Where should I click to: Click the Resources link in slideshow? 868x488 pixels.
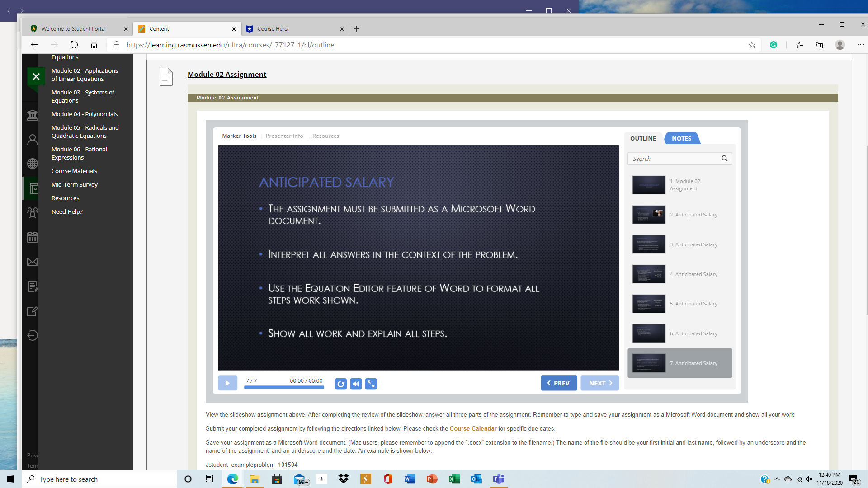point(325,136)
